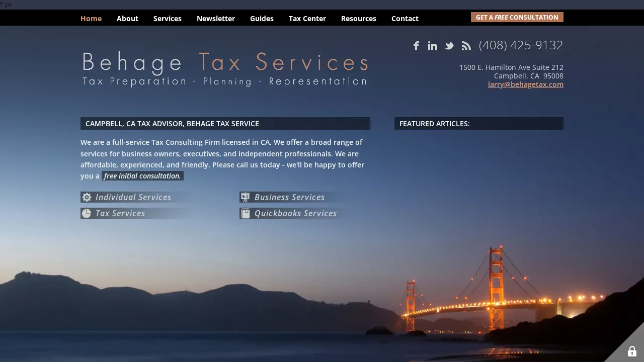Click the gear icon beside Individual Services
The width and height of the screenshot is (644, 362).
87,197
